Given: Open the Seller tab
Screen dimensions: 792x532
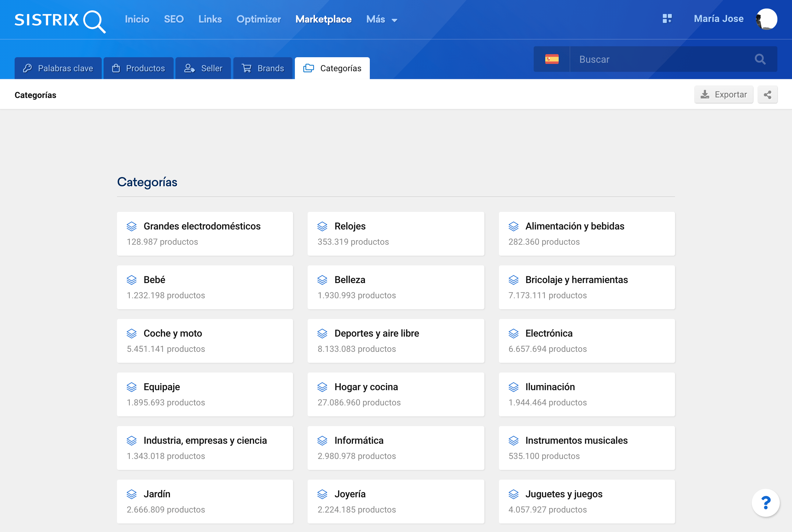Looking at the screenshot, I should (203, 68).
